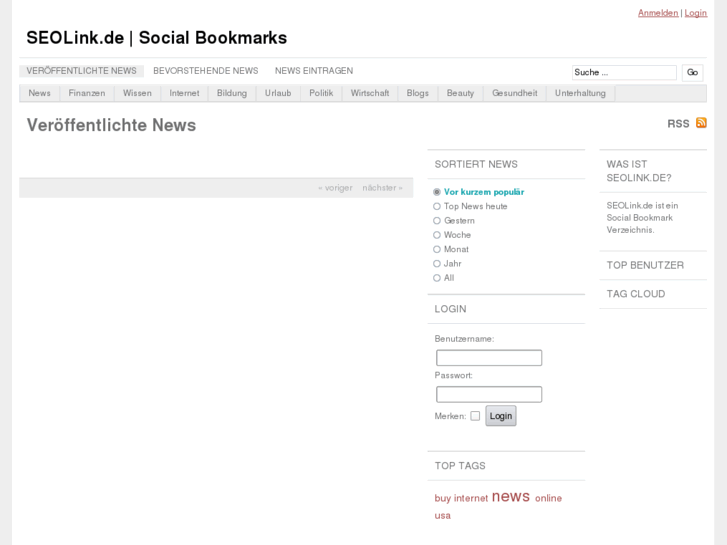Go to the 'Wissen' category
The height and width of the screenshot is (545, 727).
coord(137,93)
